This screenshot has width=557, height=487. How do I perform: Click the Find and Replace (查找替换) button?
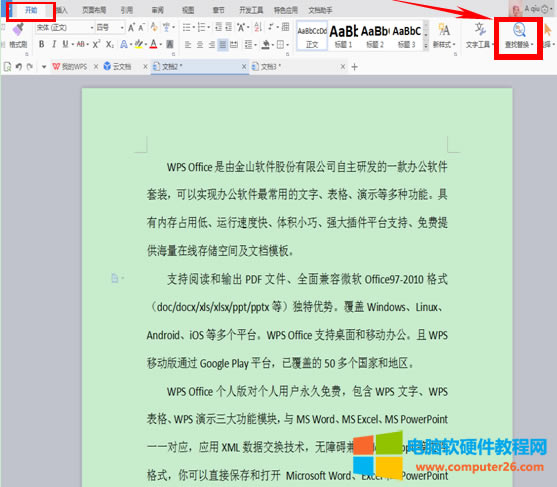[x=519, y=36]
